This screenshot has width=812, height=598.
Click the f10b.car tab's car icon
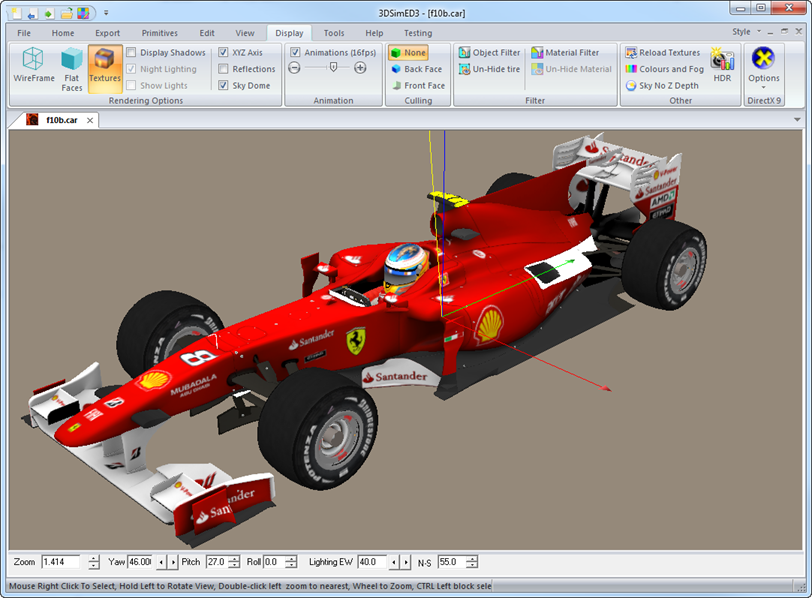click(32, 120)
